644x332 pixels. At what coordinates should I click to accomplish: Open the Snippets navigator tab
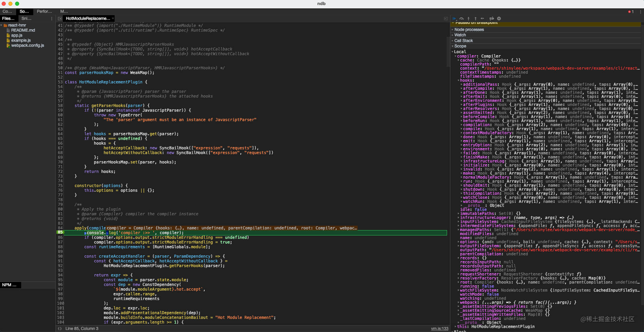point(27,19)
